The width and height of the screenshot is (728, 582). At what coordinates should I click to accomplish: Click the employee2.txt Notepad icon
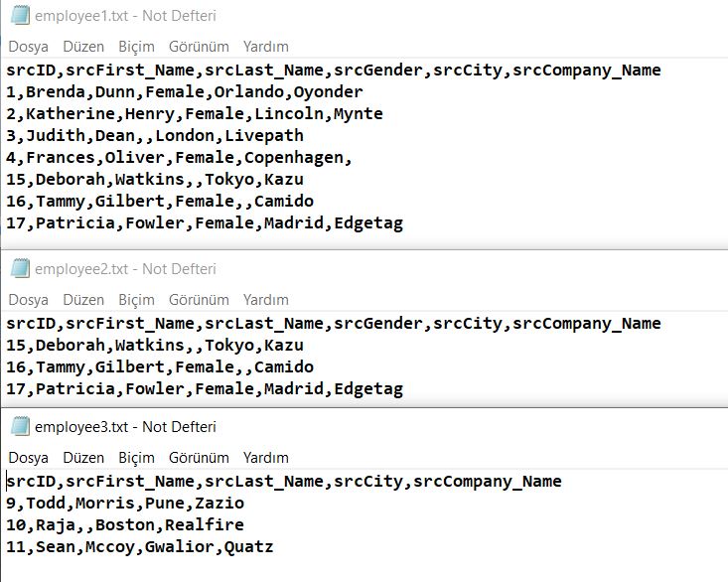[x=20, y=269]
